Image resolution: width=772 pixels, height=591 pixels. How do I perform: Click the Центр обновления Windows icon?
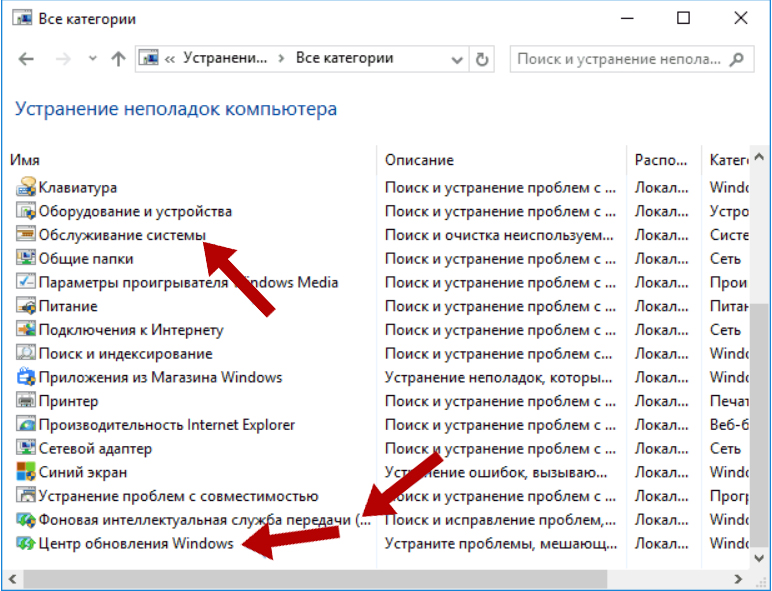(x=26, y=543)
